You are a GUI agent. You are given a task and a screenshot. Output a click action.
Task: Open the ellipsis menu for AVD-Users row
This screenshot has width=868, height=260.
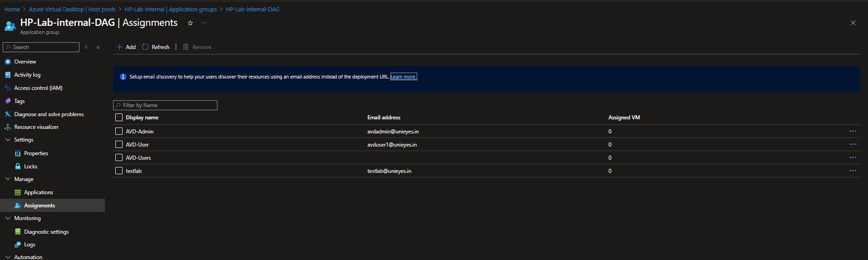click(x=853, y=157)
